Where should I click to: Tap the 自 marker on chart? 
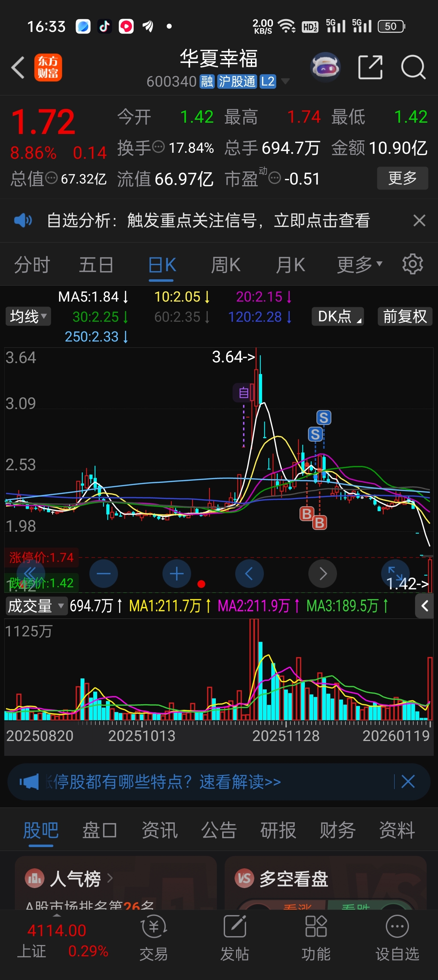pyautogui.click(x=243, y=393)
